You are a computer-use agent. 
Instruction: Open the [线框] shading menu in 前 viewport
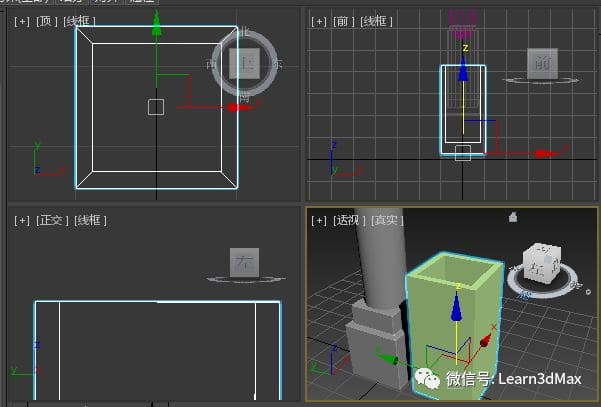(376, 21)
